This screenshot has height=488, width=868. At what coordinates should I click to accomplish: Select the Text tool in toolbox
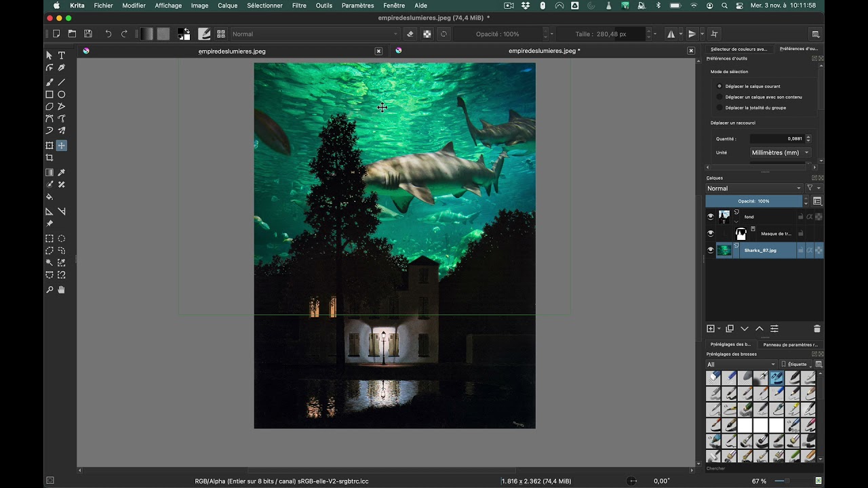61,55
